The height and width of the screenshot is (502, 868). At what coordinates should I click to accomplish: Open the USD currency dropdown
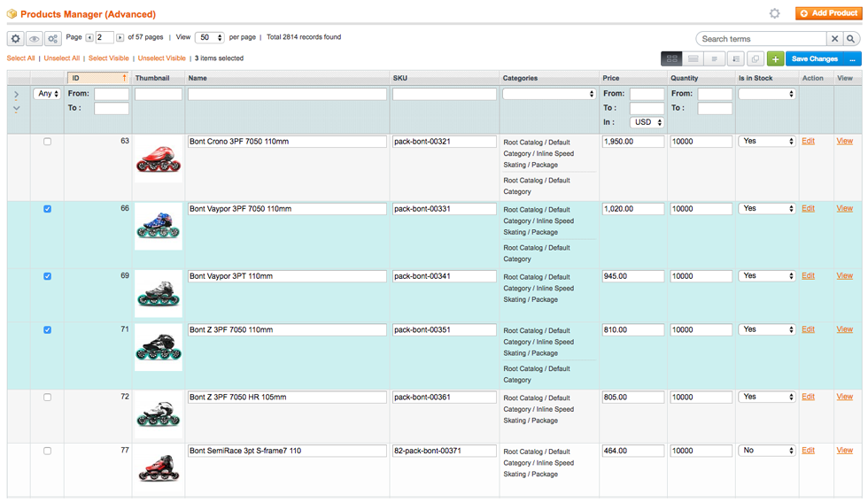pos(647,122)
